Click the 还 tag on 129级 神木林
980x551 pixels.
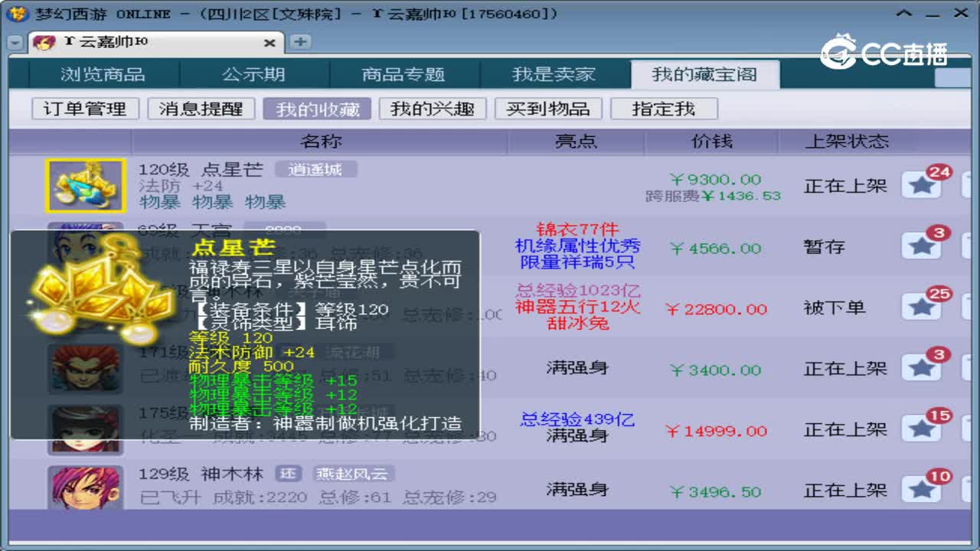(x=287, y=474)
